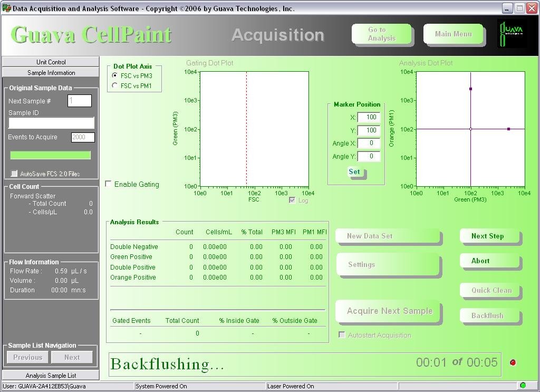
Task: Click the app icon in the title bar
Action: [6, 8]
